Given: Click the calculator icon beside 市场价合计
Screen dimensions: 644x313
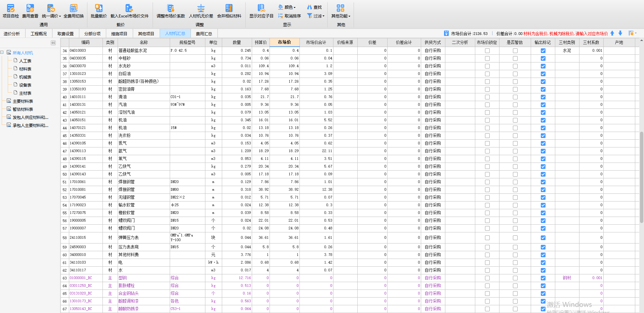Looking at the screenshot, I should (446, 33).
